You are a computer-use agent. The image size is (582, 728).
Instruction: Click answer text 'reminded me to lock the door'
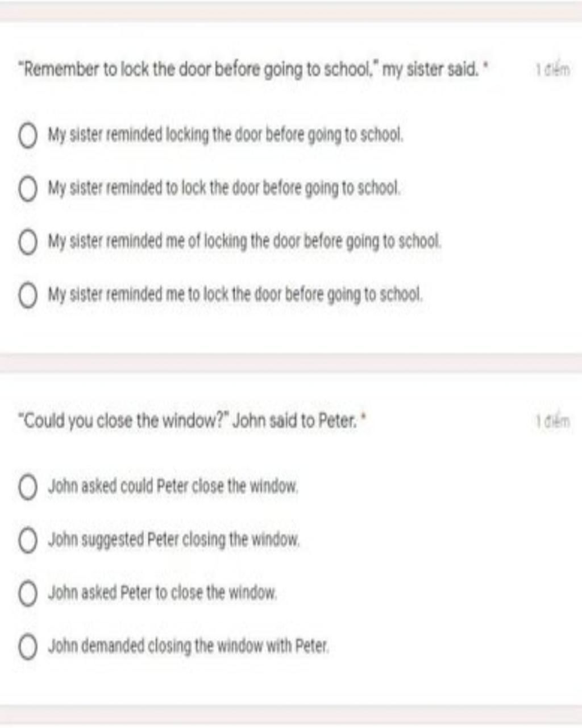click(x=235, y=295)
